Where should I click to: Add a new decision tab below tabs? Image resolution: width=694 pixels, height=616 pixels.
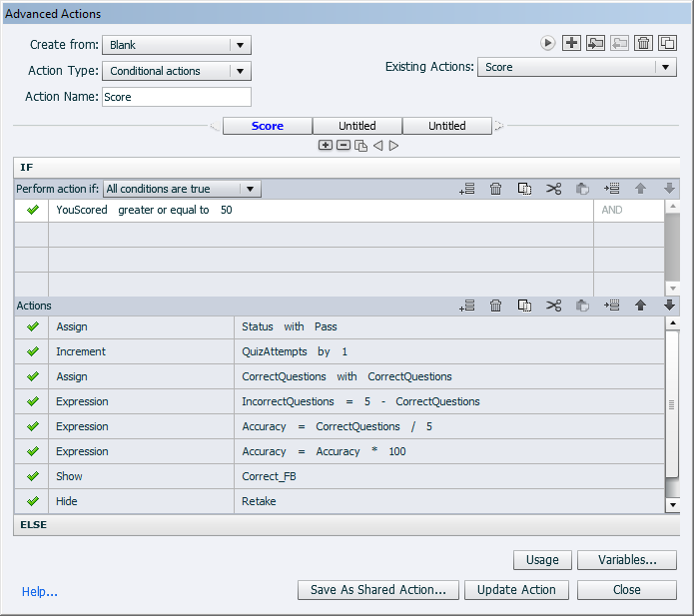(326, 145)
